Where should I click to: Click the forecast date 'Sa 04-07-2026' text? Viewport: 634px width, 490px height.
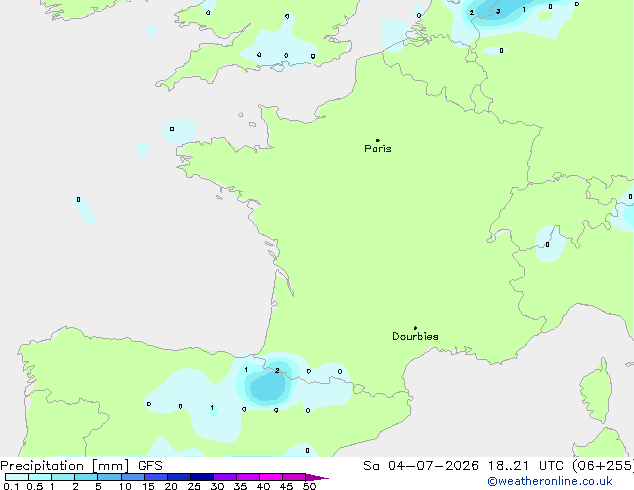point(421,466)
